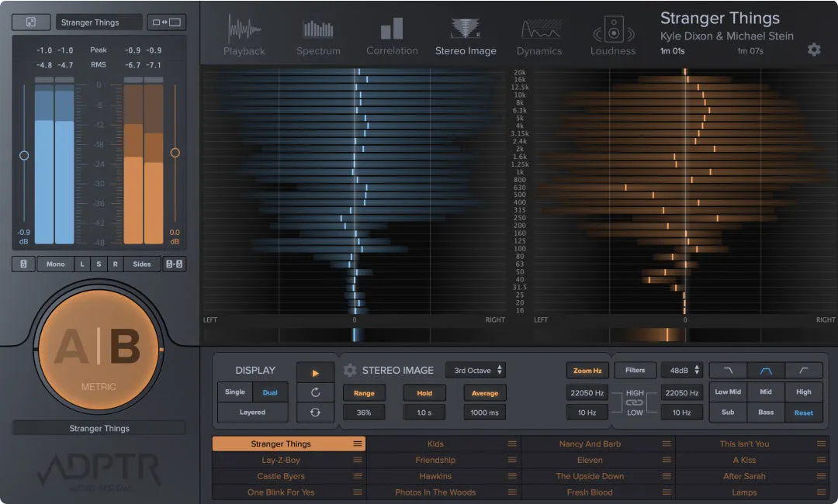
Task: Toggle the Filters button
Action: point(635,370)
